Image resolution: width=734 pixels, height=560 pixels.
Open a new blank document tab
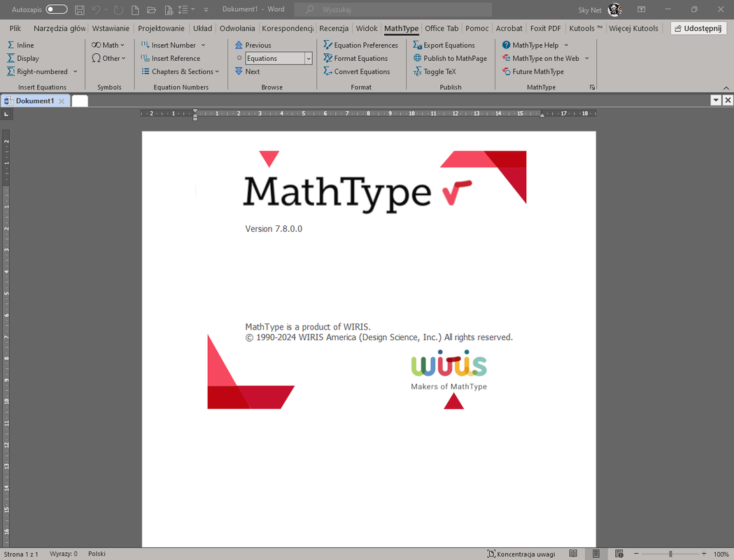coord(80,101)
